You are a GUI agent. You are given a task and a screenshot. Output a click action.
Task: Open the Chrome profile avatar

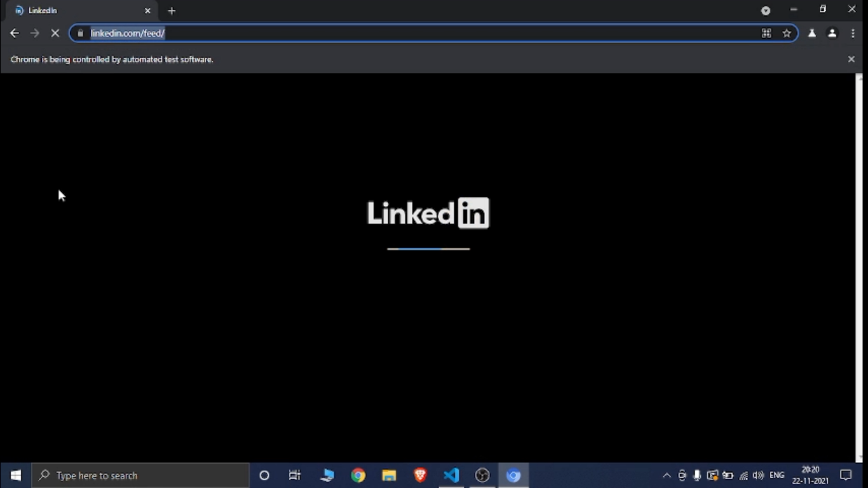832,33
